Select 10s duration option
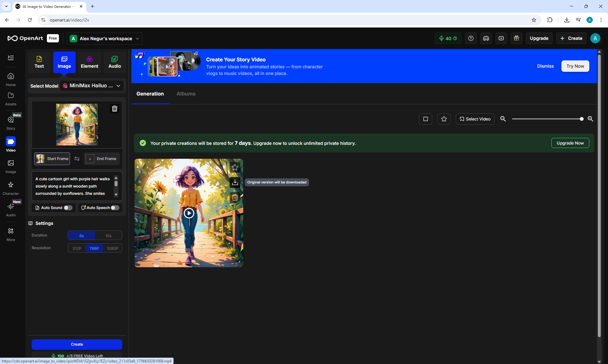This screenshot has height=364, width=608. [x=108, y=236]
